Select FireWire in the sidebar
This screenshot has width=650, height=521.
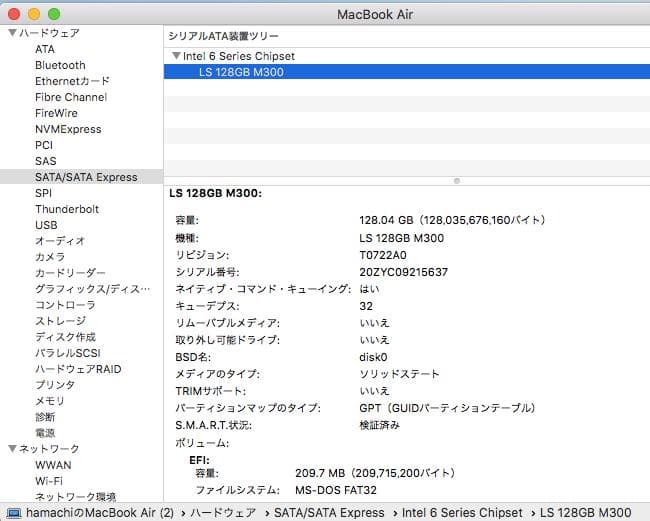56,113
